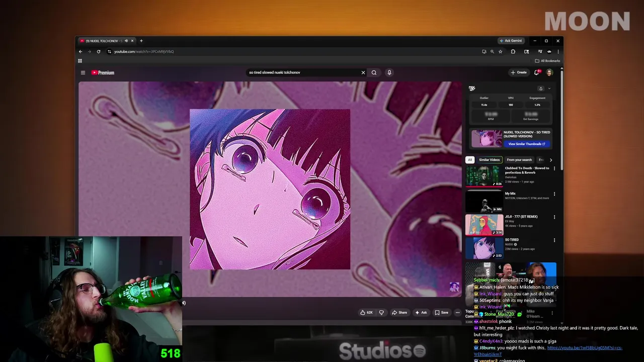Open the Chrome apps grid shortcut

(80, 61)
